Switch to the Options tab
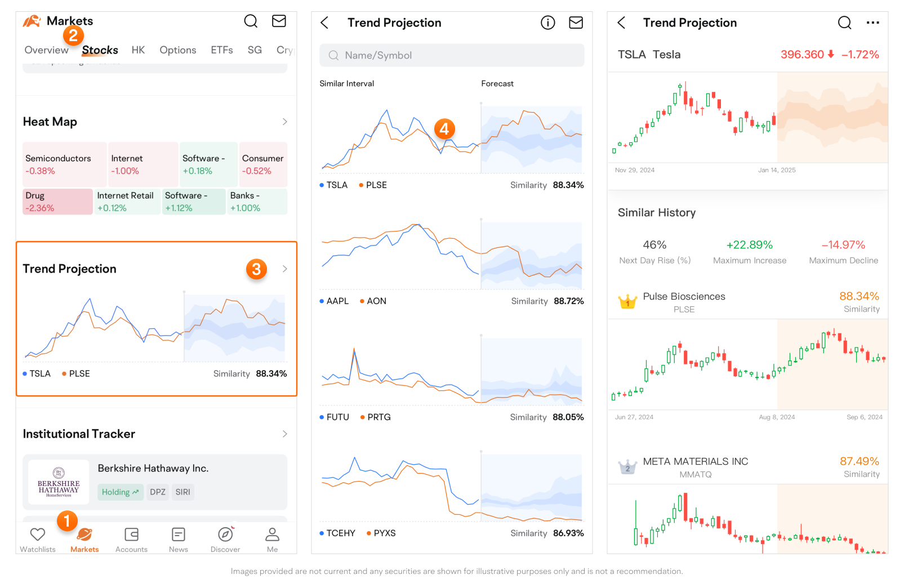The image size is (904, 588). [177, 50]
